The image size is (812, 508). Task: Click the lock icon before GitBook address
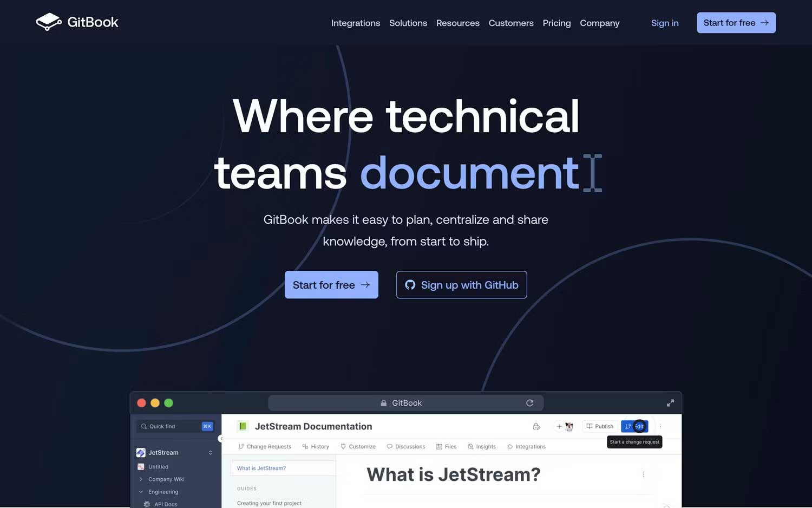(384, 403)
